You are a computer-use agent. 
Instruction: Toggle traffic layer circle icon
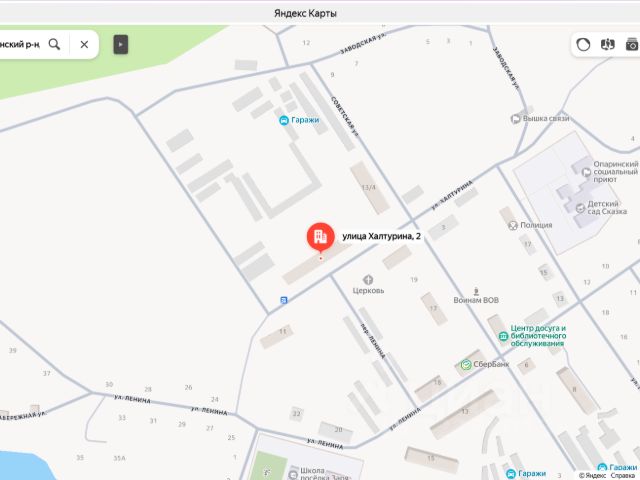click(x=583, y=44)
